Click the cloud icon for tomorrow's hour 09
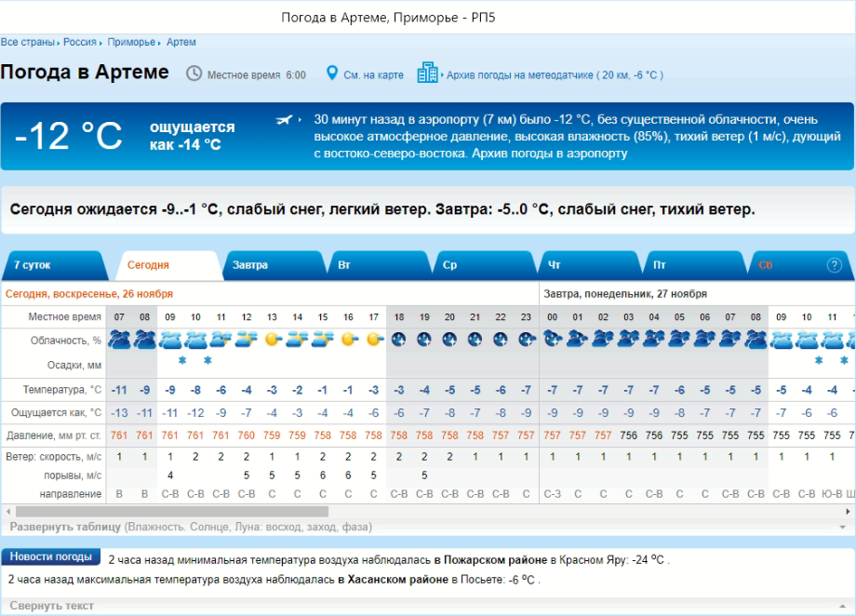Screen dimensions: 856x616 (782, 340)
